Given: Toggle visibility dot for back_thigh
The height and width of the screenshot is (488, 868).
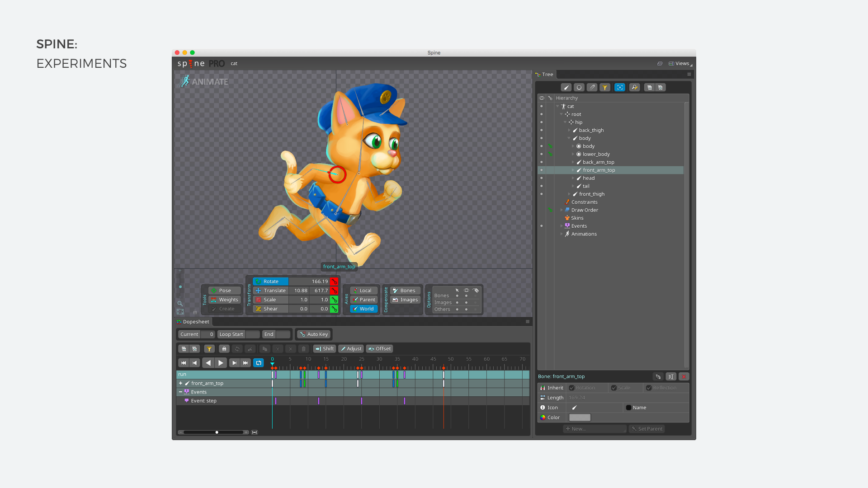Looking at the screenshot, I should pos(542,130).
